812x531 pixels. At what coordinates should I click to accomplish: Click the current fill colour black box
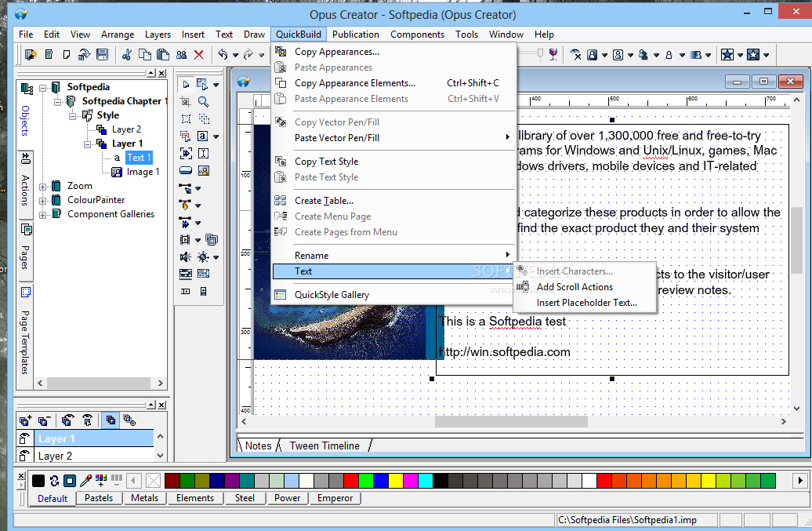click(x=38, y=481)
